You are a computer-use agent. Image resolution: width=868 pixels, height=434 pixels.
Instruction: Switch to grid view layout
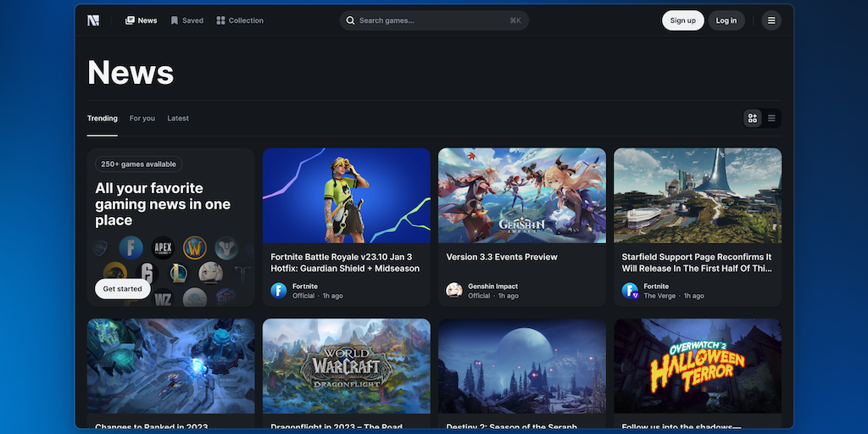(x=753, y=119)
